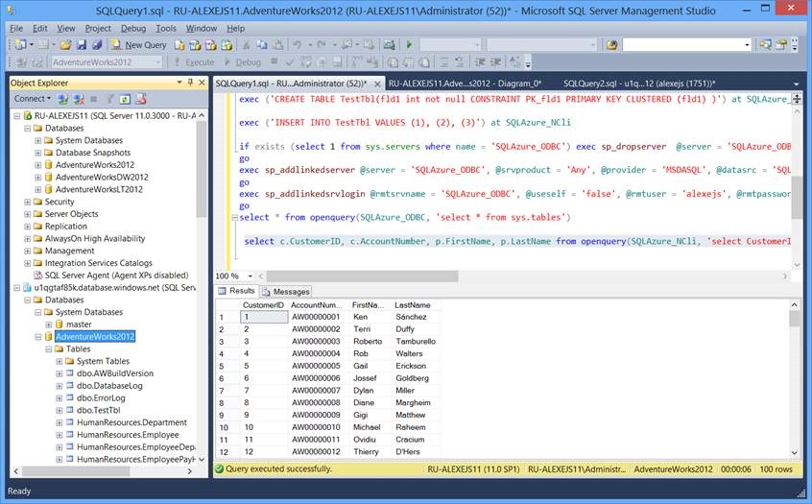Open the Find combo box dropdown arrow
The image size is (812, 504).
747,45
